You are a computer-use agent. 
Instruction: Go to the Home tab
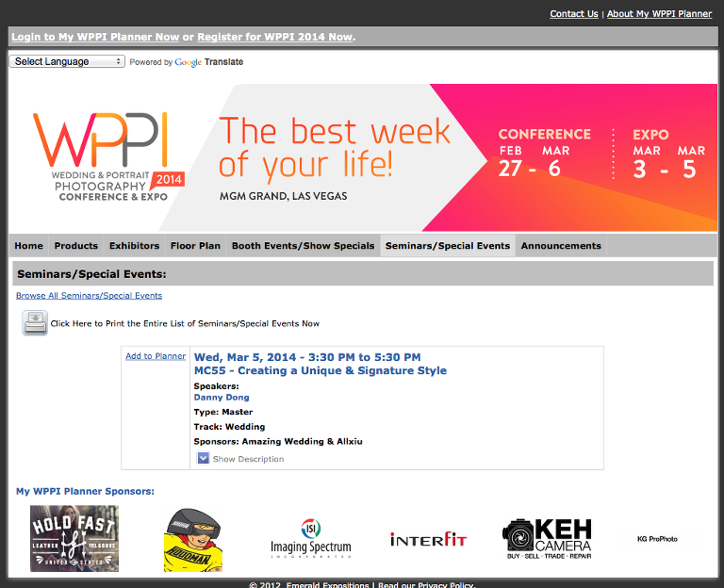28,246
